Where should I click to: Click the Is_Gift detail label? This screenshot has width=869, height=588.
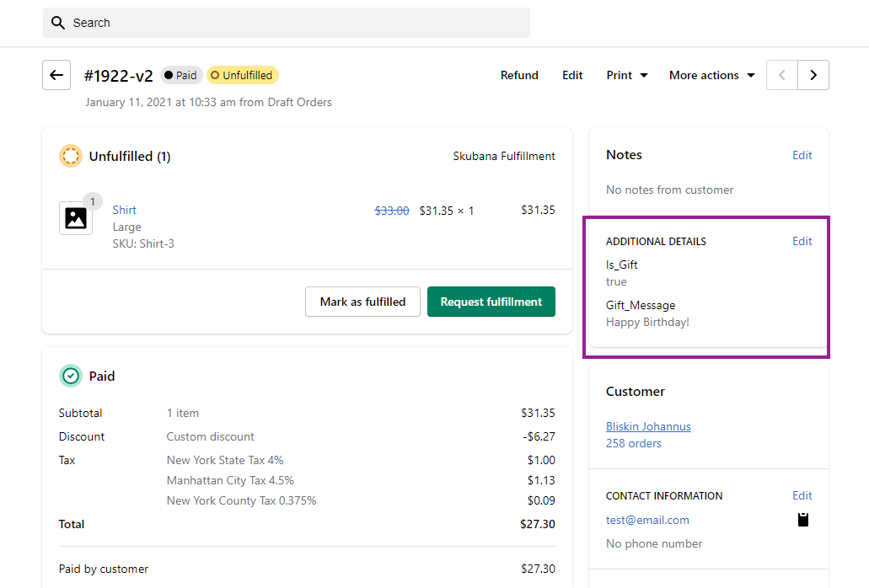tap(622, 265)
